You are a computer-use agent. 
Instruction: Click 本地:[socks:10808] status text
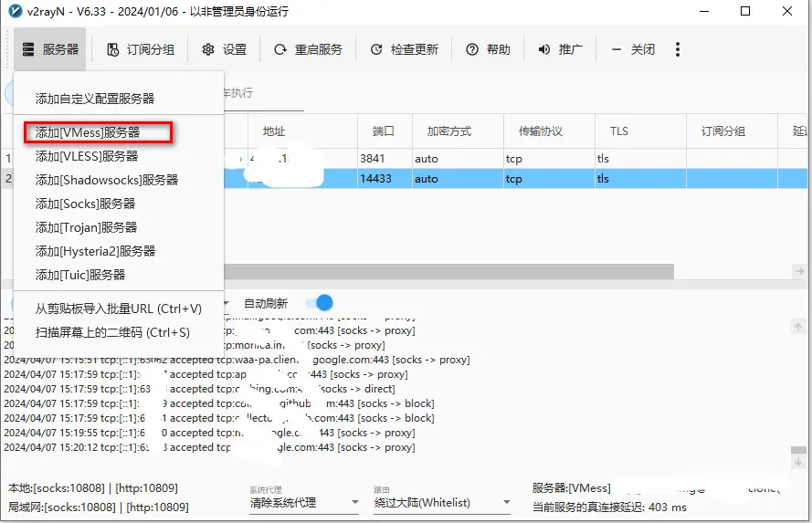[92, 487]
